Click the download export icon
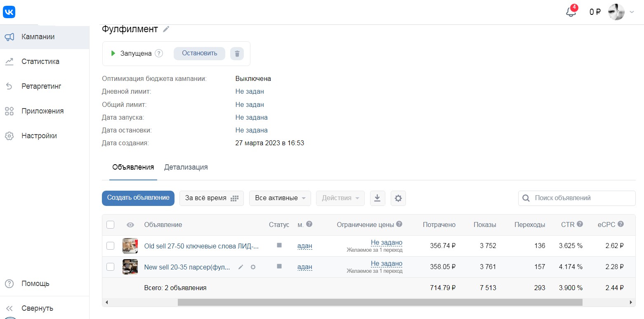The width and height of the screenshot is (644, 319). tap(377, 198)
